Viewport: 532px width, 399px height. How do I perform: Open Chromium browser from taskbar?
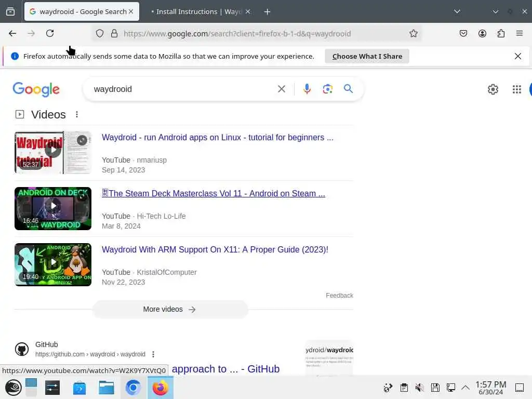pos(133,388)
